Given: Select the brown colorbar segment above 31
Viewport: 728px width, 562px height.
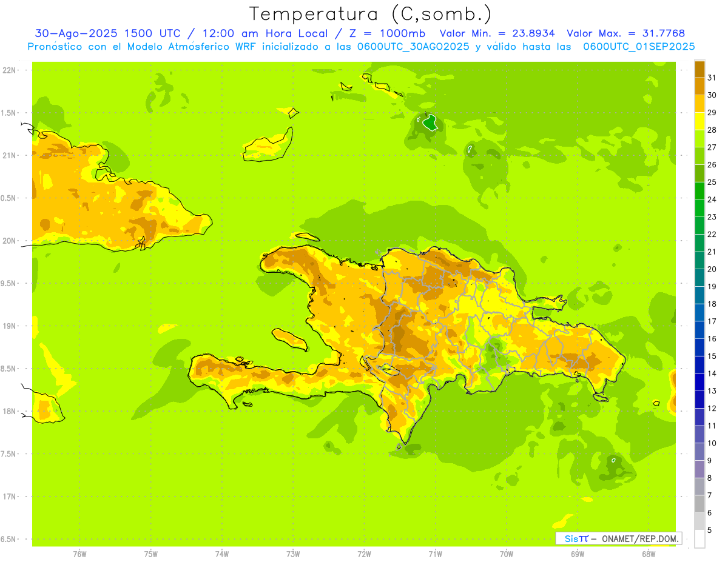Looking at the screenshot, I should coord(699,69).
